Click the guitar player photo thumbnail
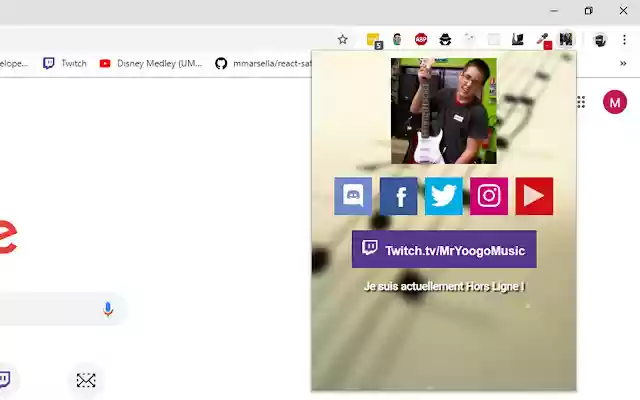Screen dimensions: 640x400 click(444, 111)
